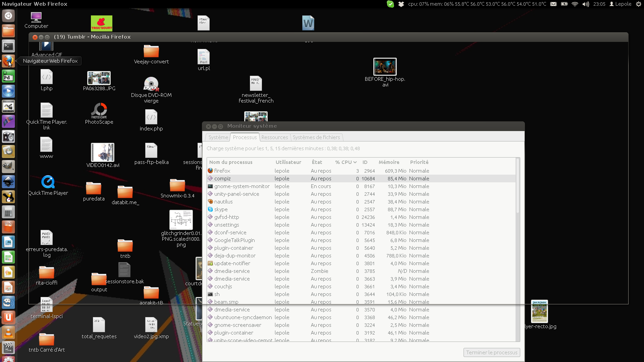Open the Lepole user menu
This screenshot has height=362, width=644.
[621, 4]
